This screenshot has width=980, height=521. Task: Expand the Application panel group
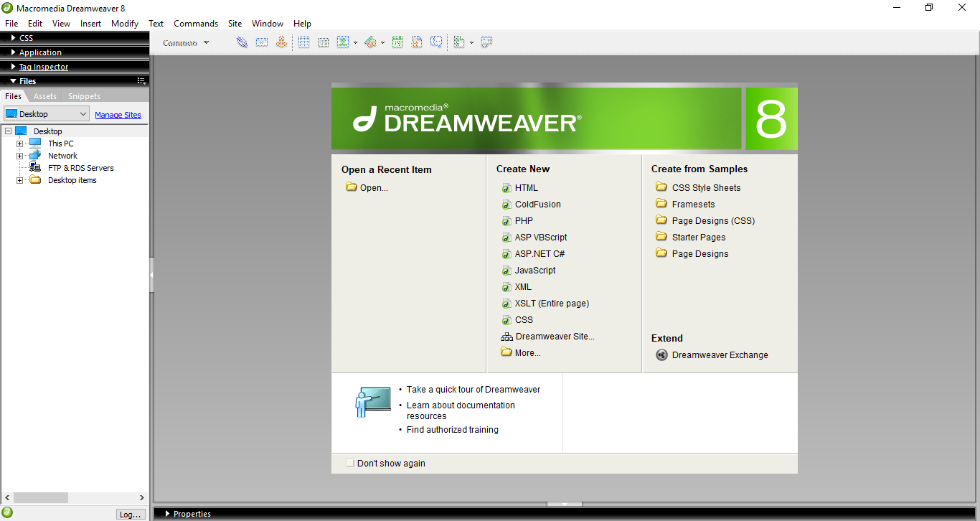click(x=13, y=52)
